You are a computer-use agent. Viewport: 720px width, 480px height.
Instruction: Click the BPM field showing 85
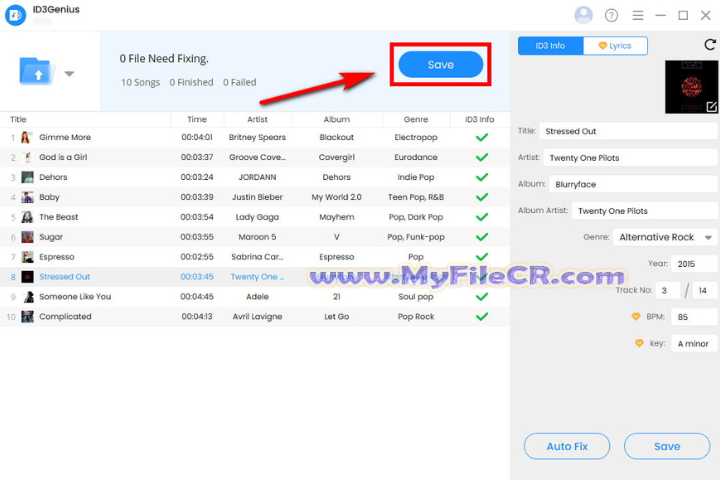[694, 317]
